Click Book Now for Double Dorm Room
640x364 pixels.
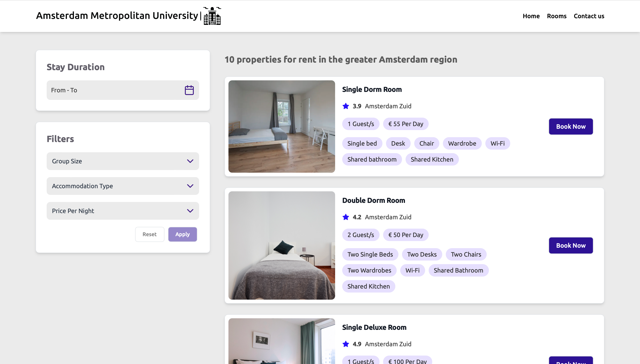pos(570,245)
